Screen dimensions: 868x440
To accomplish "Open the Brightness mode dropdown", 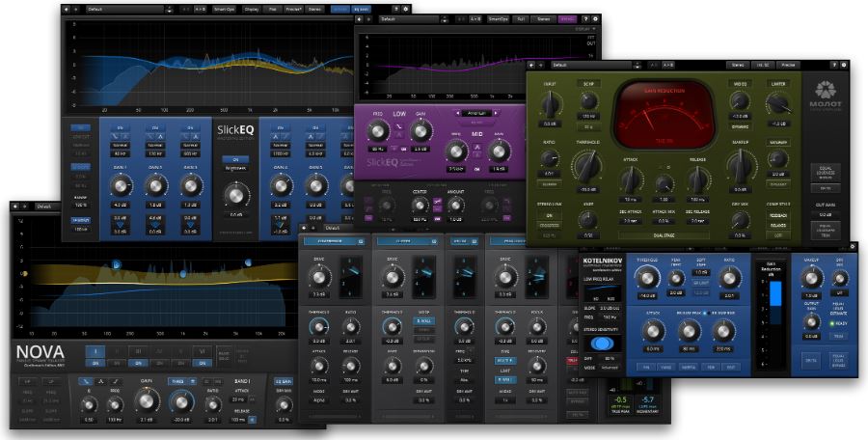I will pos(235,168).
